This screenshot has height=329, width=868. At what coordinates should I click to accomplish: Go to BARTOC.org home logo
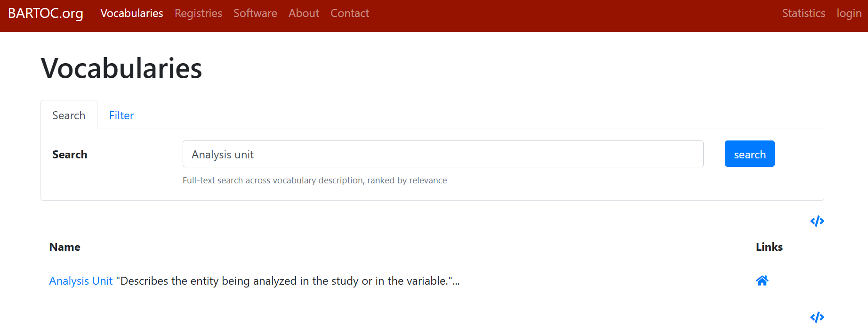tap(46, 13)
